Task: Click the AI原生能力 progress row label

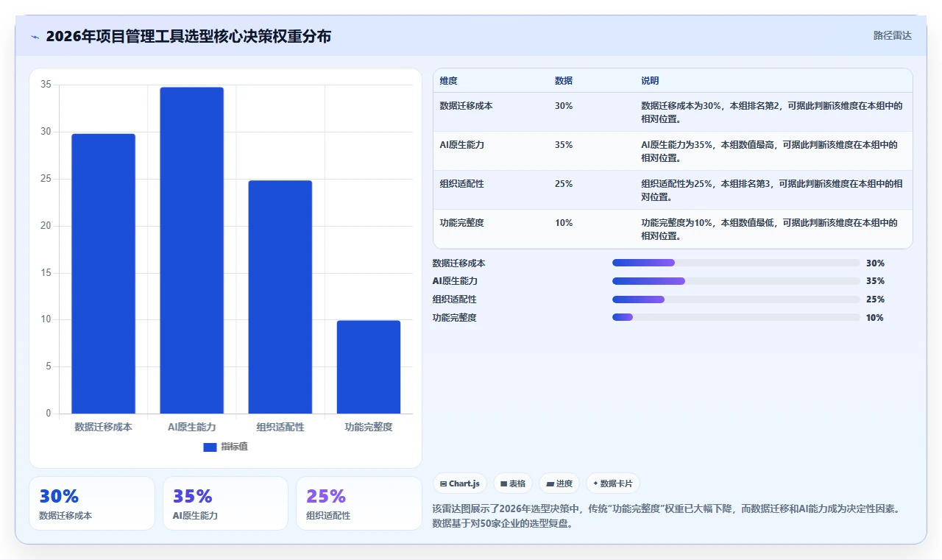Action: tap(454, 281)
